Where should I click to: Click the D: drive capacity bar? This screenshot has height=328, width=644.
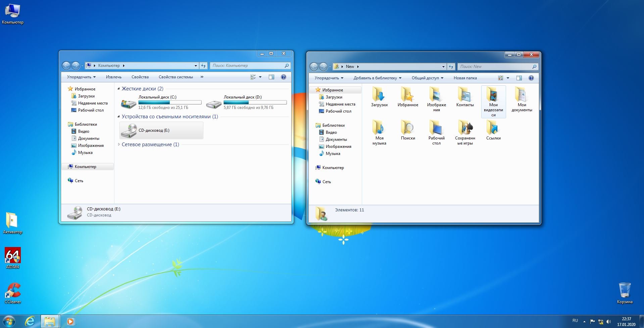point(255,102)
